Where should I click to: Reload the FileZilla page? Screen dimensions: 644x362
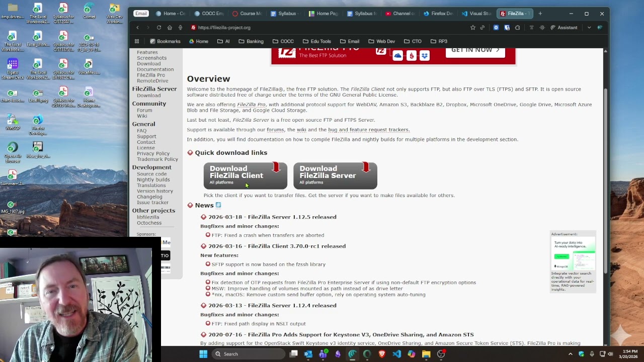tap(159, 28)
